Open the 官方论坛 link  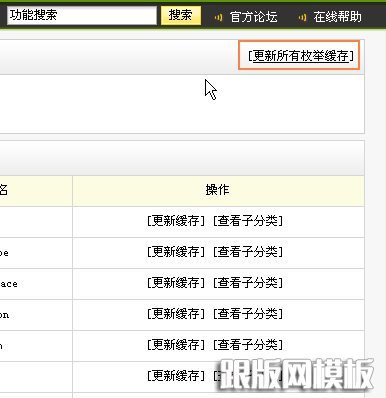point(253,17)
